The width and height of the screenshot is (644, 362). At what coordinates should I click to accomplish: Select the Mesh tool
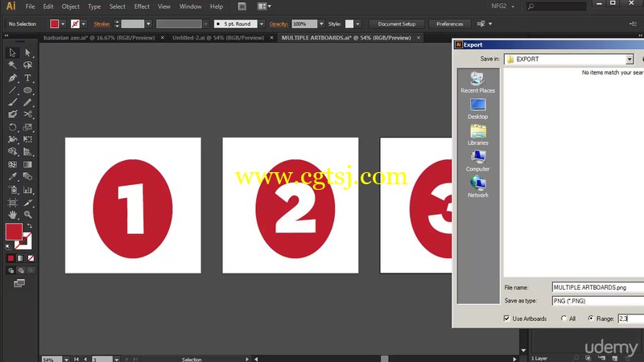click(12, 165)
